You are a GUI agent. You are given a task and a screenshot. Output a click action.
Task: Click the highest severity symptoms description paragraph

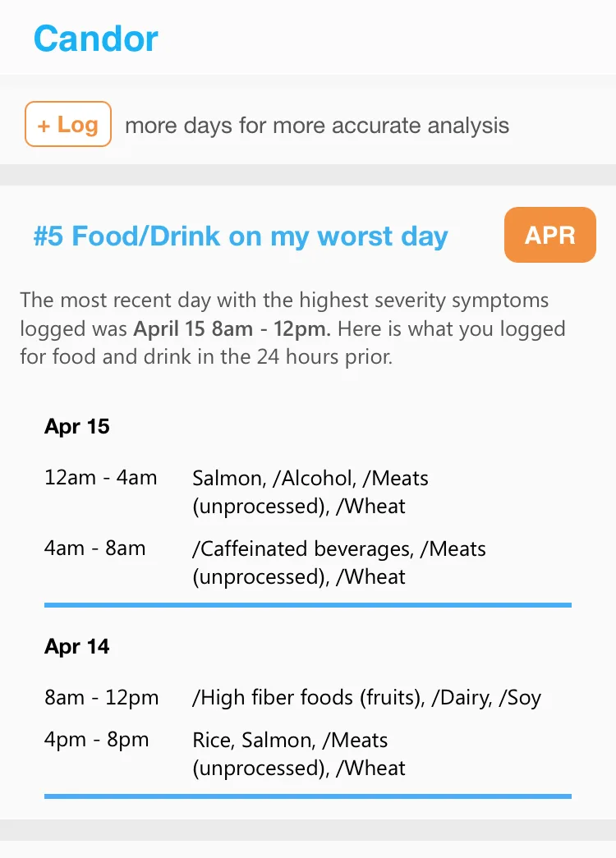293,328
